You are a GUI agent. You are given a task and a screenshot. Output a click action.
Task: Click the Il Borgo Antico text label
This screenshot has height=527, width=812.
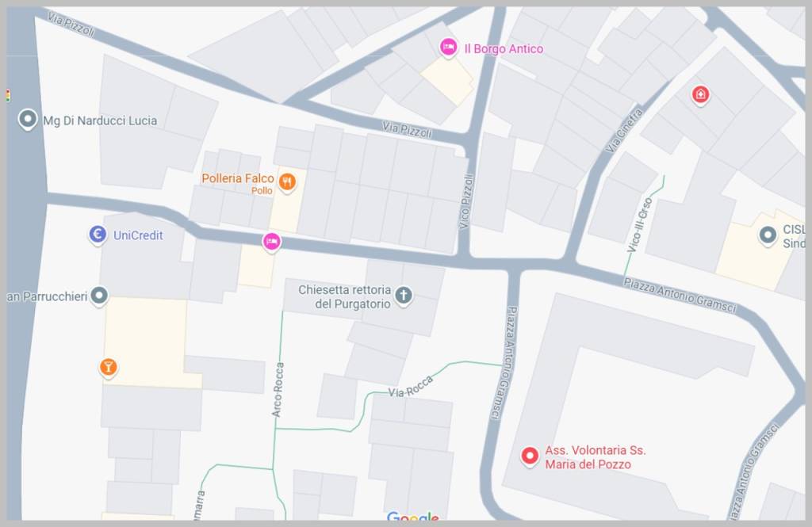click(504, 48)
